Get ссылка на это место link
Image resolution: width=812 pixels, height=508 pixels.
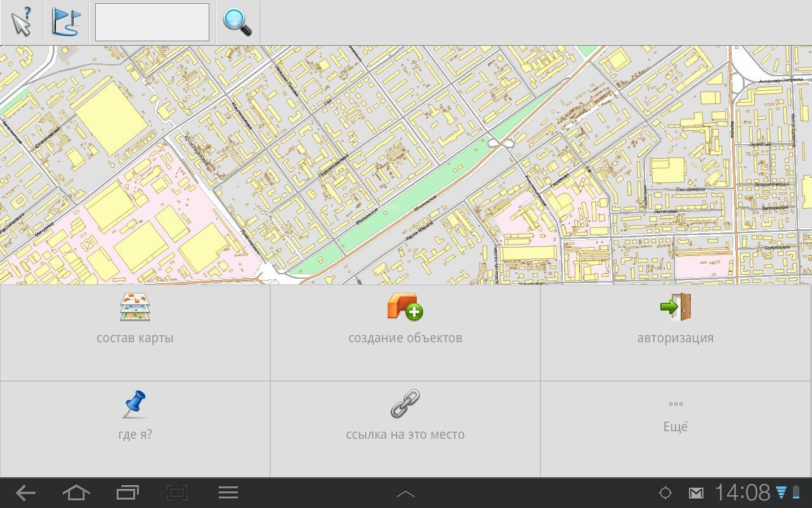tap(405, 429)
